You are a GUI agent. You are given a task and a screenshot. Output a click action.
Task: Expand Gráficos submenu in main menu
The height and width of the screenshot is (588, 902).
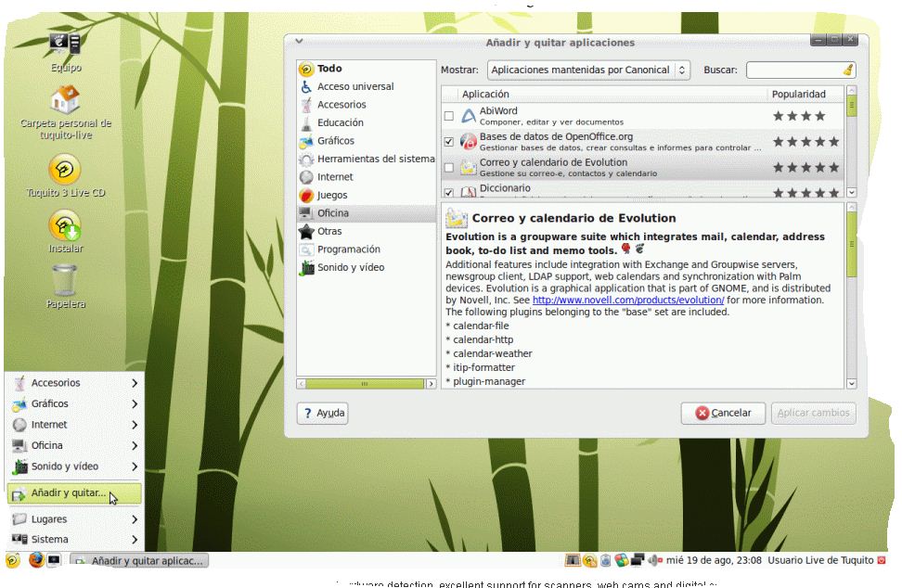74,403
